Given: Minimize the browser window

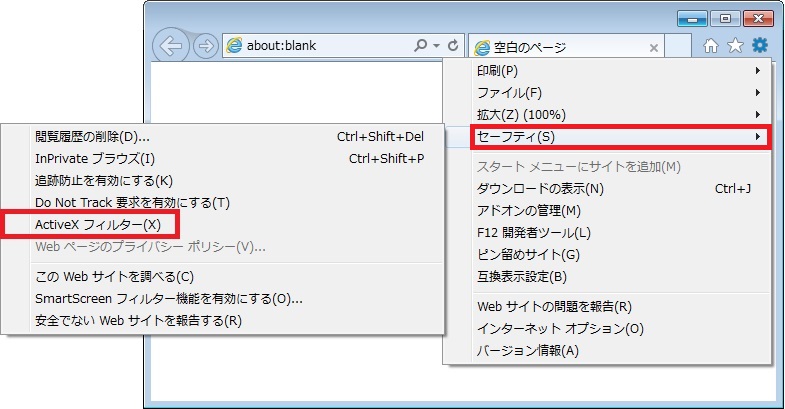Looking at the screenshot, I should 692,19.
